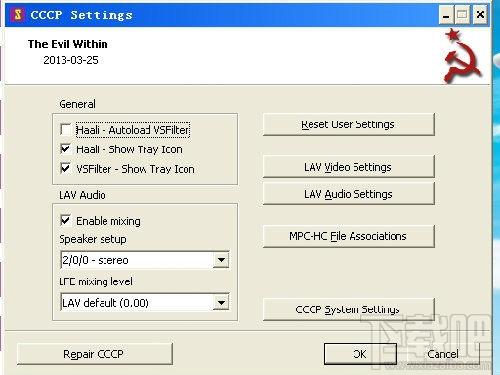Close the CCCP Settings window
Viewport: 500px width, 375px height.
(480, 15)
